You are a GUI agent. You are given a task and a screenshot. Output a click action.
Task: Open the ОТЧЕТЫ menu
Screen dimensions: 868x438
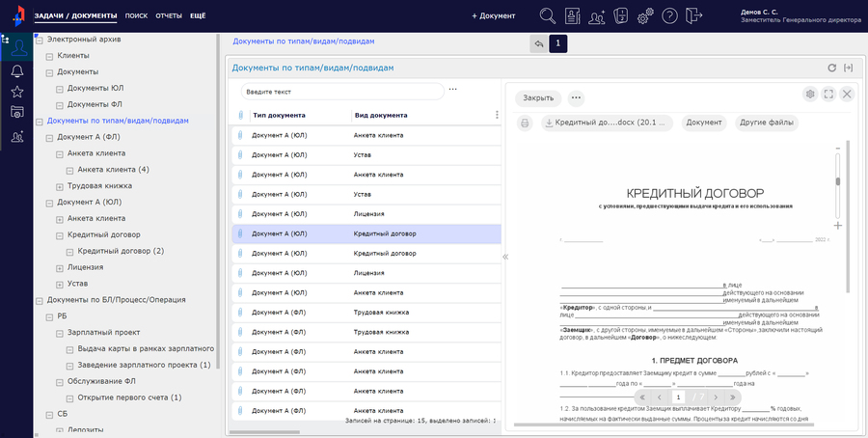coord(168,16)
